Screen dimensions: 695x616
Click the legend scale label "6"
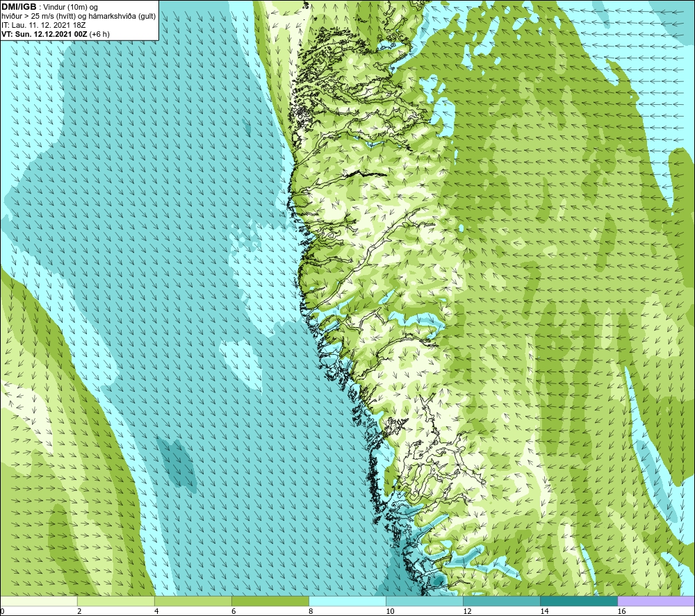click(234, 612)
